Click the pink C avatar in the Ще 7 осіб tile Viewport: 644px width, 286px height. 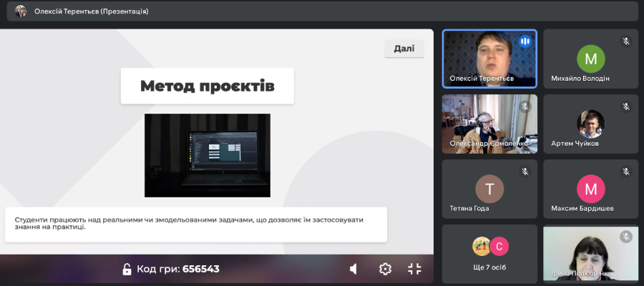(499, 246)
